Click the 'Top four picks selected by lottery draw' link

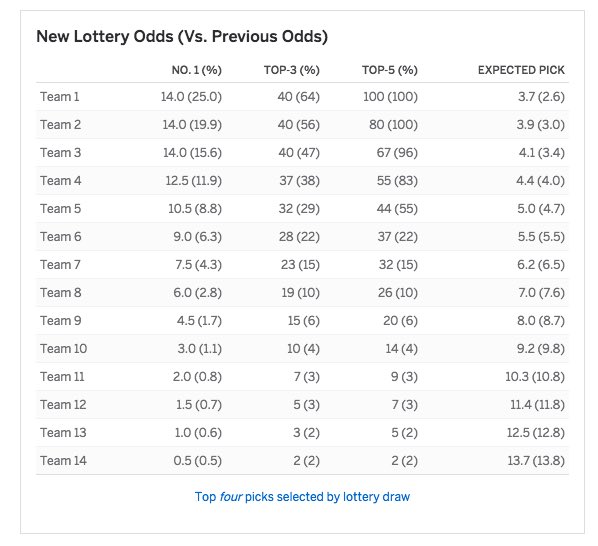pos(302,497)
